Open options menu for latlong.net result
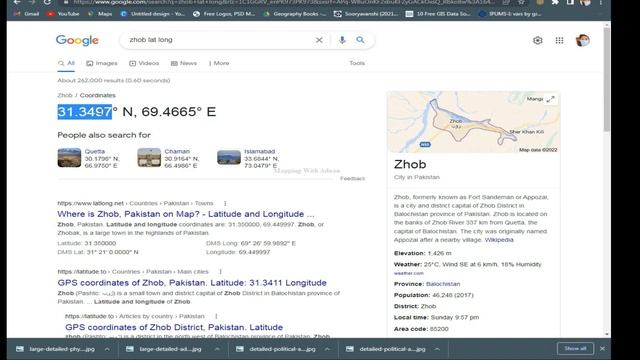 pyautogui.click(x=225, y=203)
